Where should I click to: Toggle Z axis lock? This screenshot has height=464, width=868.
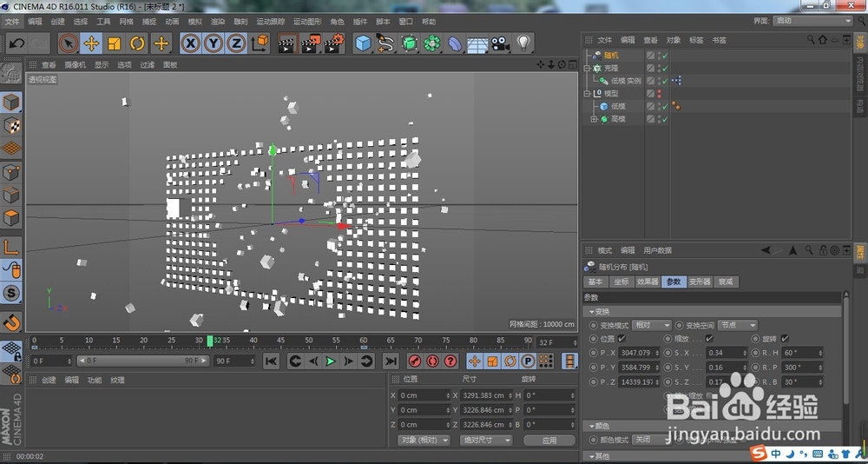tap(236, 43)
